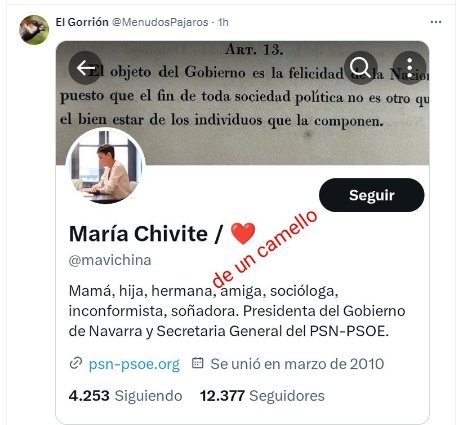Viewport: 459px width, 425px height.
Task: Click the 1h tweet timestamp
Action: [223, 22]
